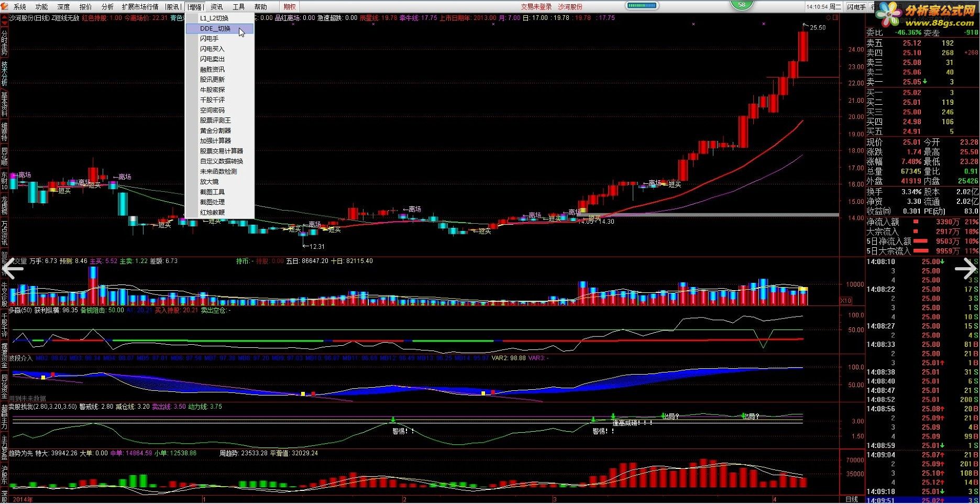Open the 帮助 menu
This screenshot has height=504, width=980.
[260, 7]
